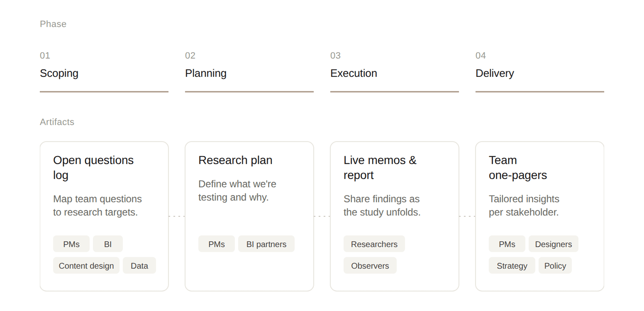Open the Open questions log card
The width and height of the screenshot is (644, 311).
[104, 216]
